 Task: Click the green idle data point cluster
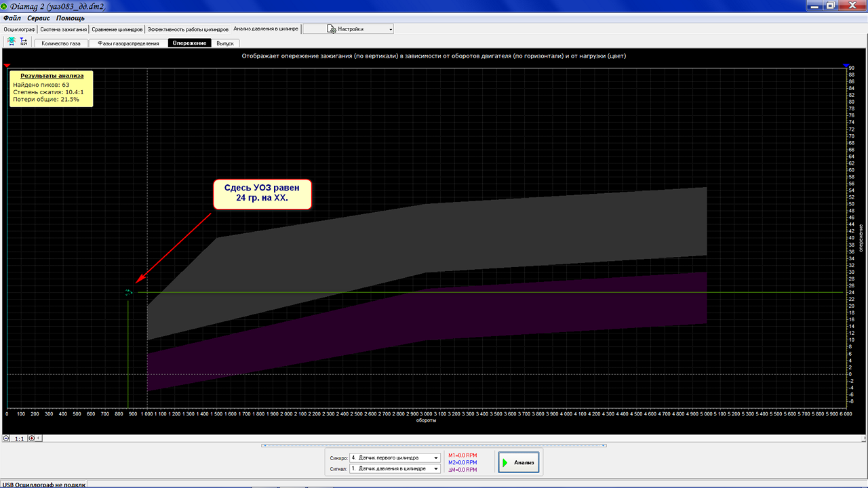129,292
